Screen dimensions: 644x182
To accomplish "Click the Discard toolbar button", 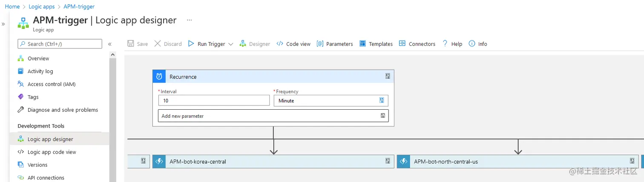I will point(168,44).
